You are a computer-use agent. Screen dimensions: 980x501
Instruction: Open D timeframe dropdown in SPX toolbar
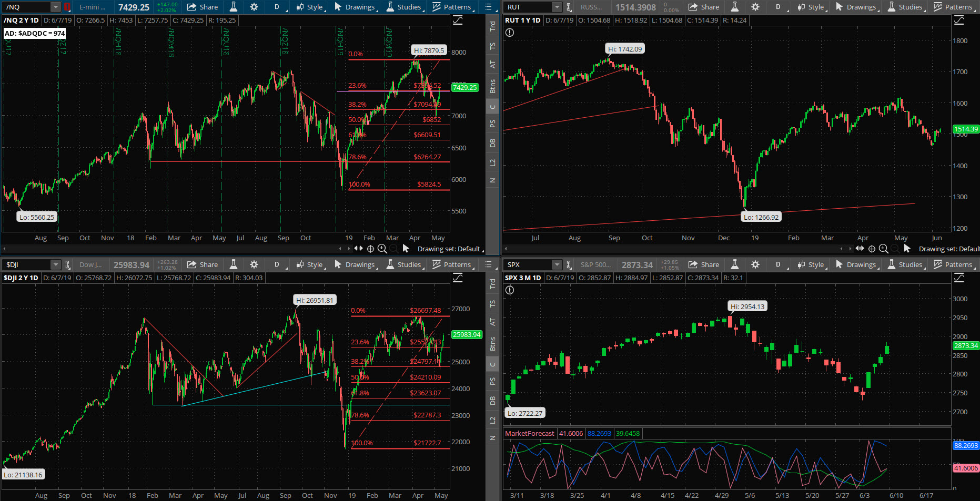(x=779, y=264)
